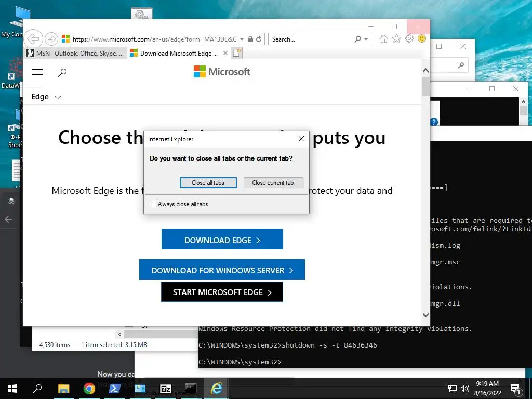Click the search magnifier in IE search box

pos(357,39)
